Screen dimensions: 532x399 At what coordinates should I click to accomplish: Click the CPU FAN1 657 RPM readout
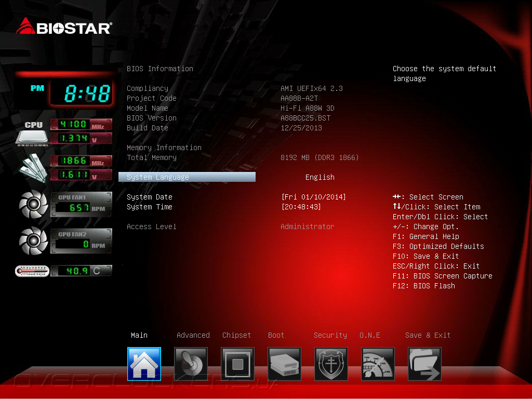tap(81, 205)
